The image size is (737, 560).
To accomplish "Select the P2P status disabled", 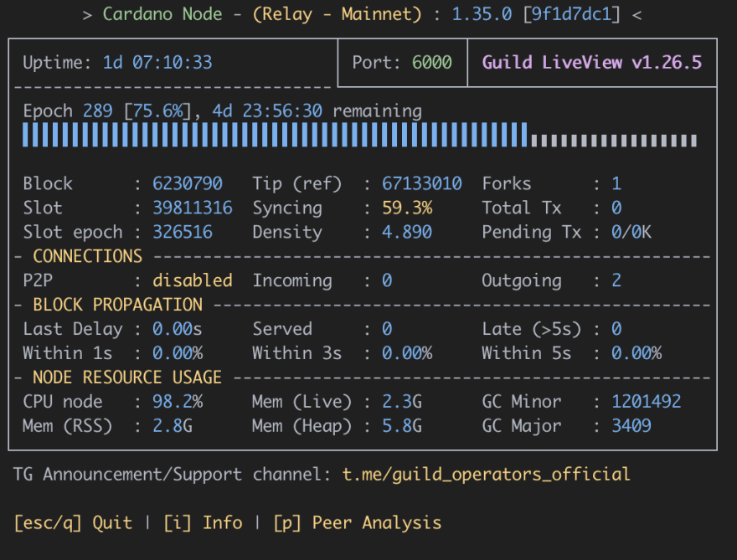I will coord(193,280).
